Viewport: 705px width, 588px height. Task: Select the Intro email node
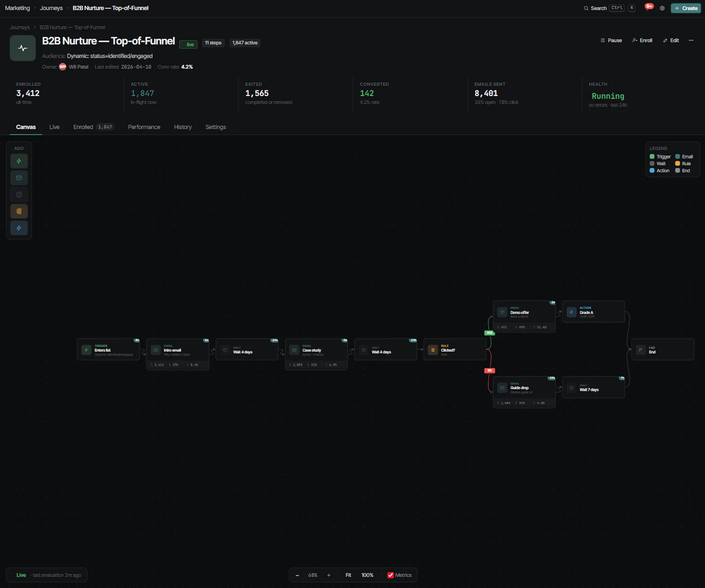click(178, 354)
